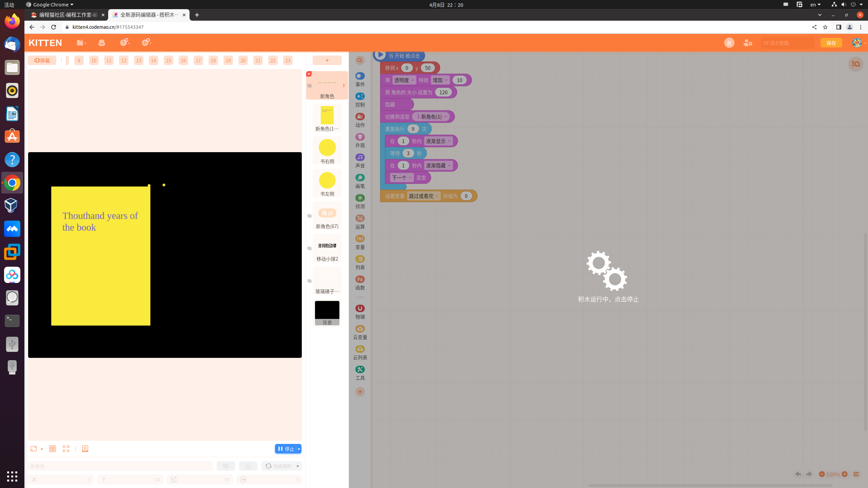Open Files from the Ubuntu dock

coord(12,67)
